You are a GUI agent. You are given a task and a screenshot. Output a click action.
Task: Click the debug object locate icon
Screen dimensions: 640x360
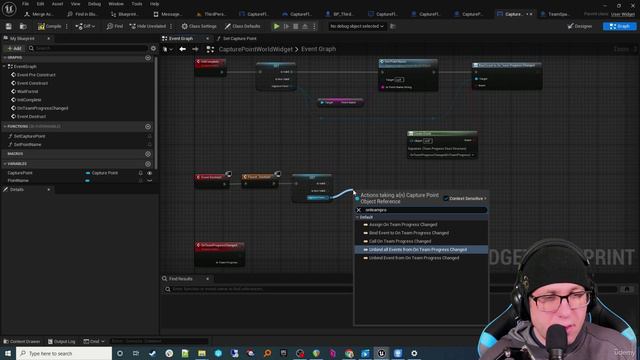click(x=393, y=26)
